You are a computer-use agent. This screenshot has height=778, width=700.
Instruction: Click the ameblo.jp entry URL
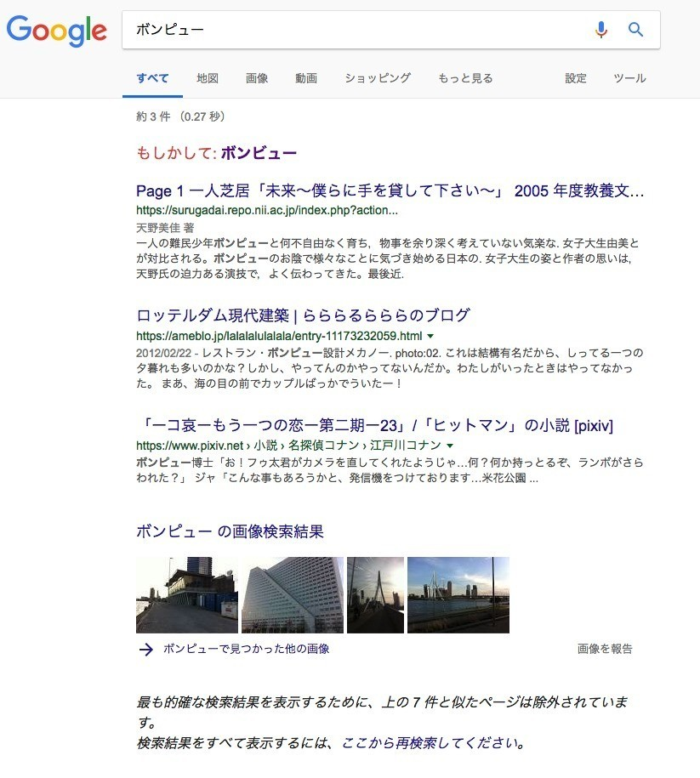click(279, 336)
